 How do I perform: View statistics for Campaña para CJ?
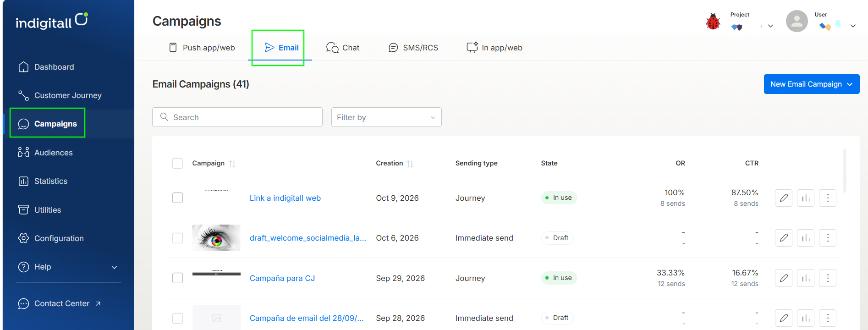[x=806, y=278]
